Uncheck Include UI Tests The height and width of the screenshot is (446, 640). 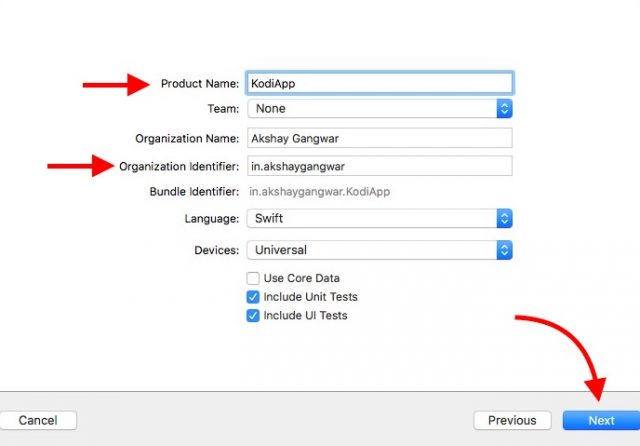253,315
